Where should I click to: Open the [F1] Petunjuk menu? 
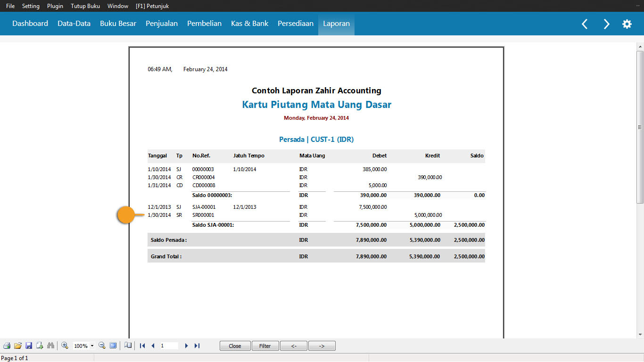coord(152,6)
